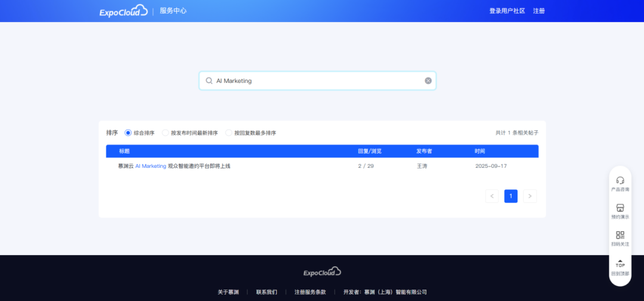
Task: Select page 1 in pagination
Action: (510, 196)
